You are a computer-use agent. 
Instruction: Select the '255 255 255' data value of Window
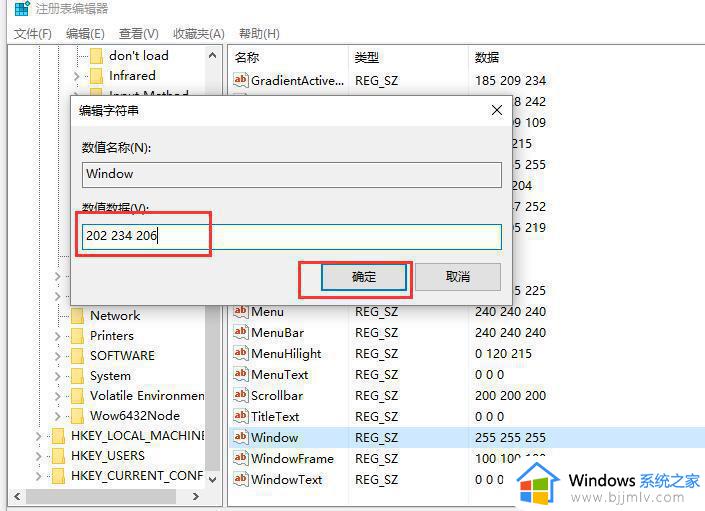coord(510,437)
